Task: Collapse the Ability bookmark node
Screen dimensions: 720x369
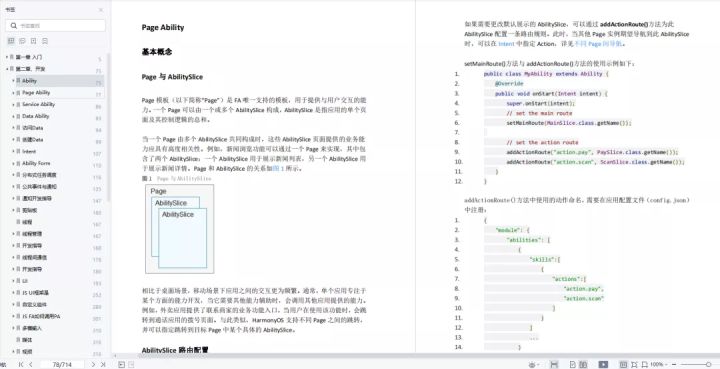Action: (13, 81)
